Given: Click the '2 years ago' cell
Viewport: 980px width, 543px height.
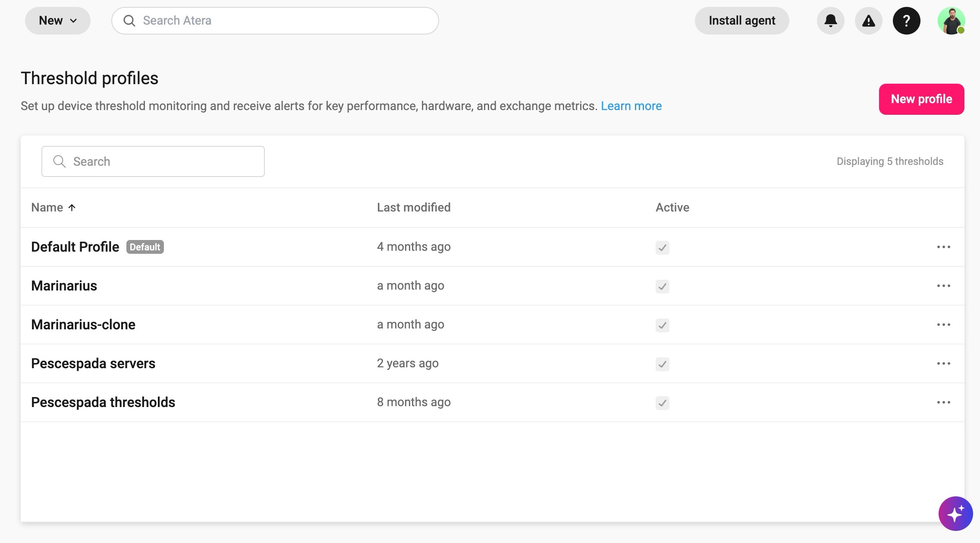Looking at the screenshot, I should coord(408,363).
